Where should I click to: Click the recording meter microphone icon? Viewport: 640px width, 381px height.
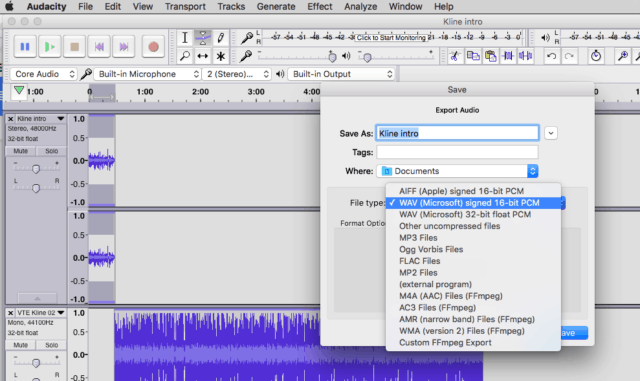click(247, 38)
